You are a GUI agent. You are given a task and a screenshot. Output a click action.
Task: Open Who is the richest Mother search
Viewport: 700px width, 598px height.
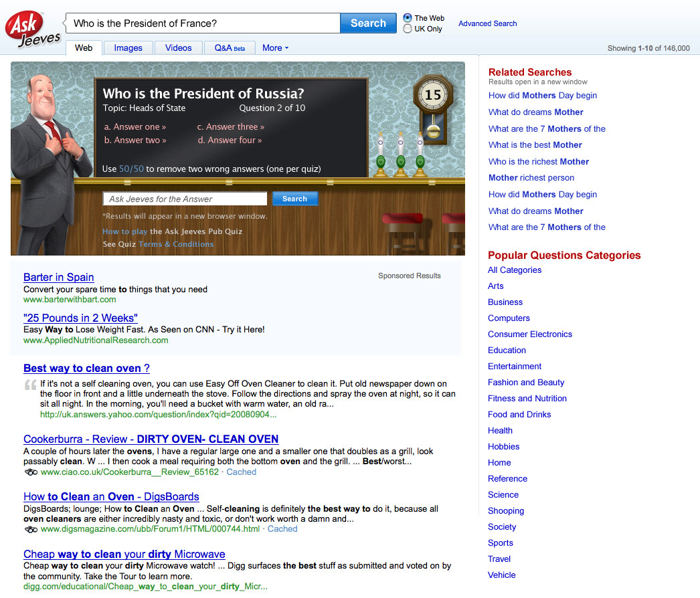pos(539,162)
